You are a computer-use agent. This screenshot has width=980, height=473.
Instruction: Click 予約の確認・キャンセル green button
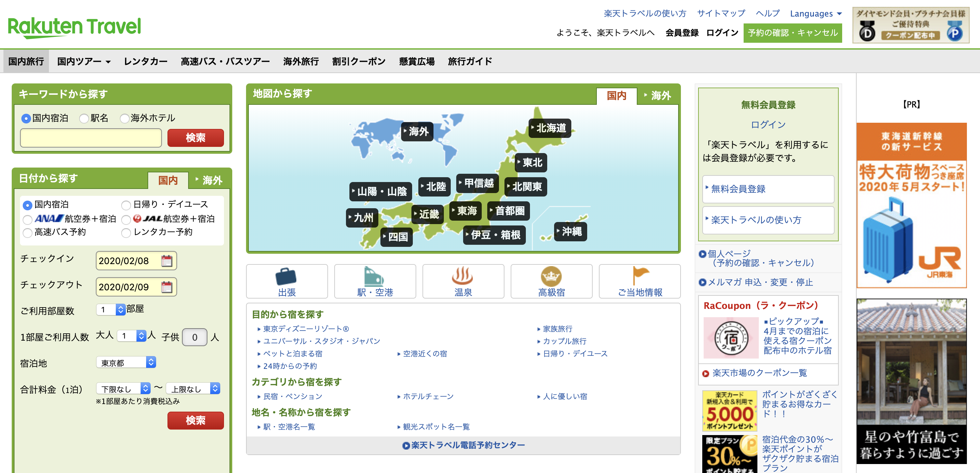(x=793, y=33)
